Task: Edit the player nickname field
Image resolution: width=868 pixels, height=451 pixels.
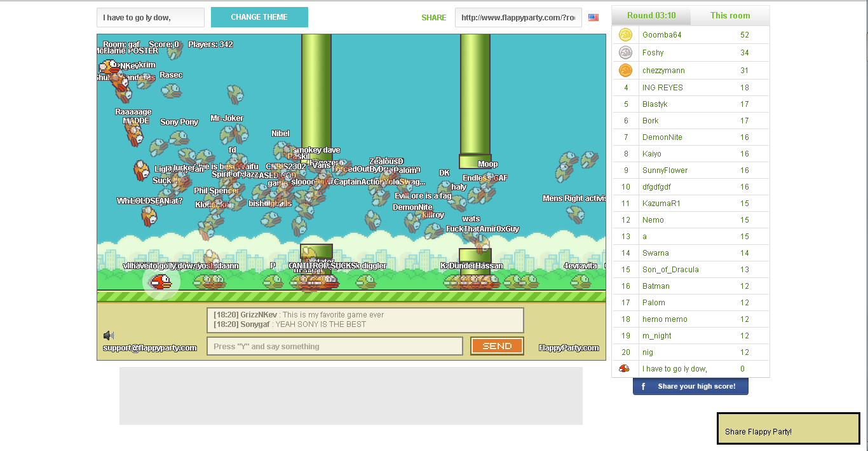Action: tap(151, 17)
